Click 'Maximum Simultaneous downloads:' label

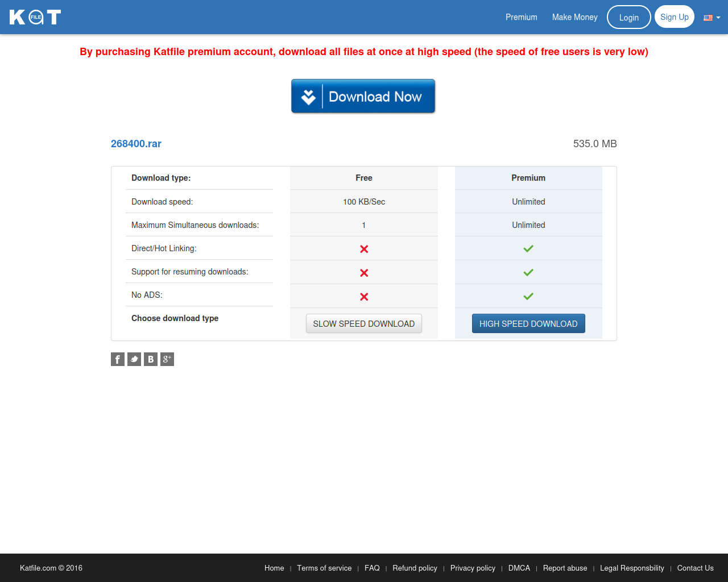195,225
